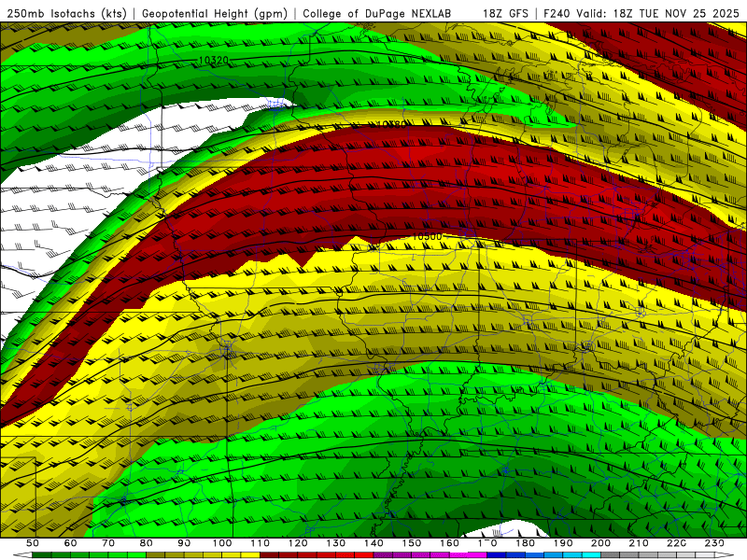This screenshot has height=560, width=747.
Task: Click the 50 label on the legend
Action: [x=32, y=543]
